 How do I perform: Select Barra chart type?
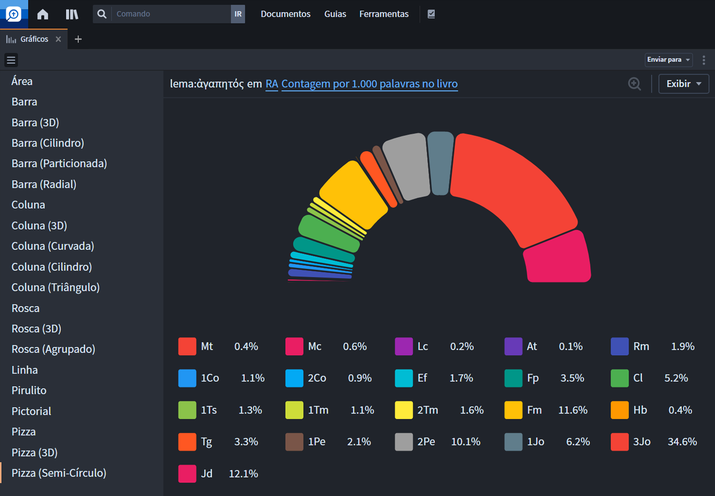tap(24, 102)
